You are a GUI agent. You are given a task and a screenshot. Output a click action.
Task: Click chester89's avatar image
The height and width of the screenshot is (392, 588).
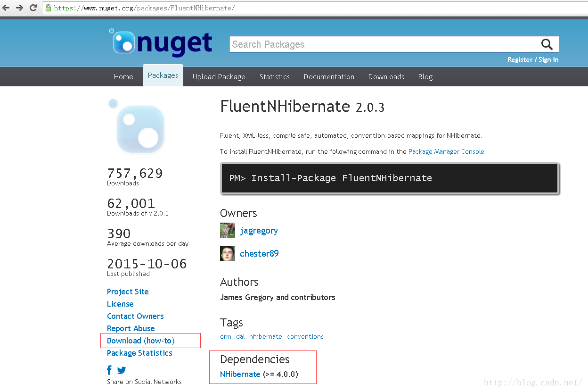point(228,253)
